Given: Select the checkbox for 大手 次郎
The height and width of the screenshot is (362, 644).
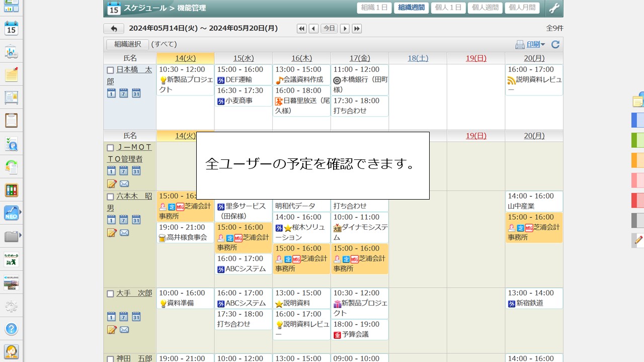Looking at the screenshot, I should (110, 294).
